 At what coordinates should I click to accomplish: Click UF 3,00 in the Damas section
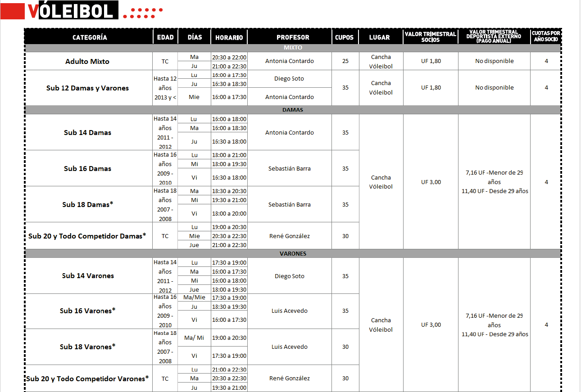pos(431,182)
